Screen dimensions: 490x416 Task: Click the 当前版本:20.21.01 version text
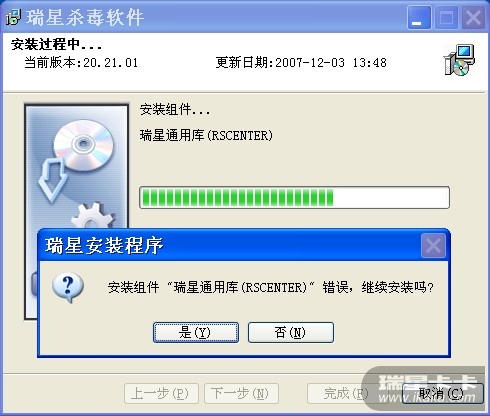pyautogui.click(x=81, y=62)
